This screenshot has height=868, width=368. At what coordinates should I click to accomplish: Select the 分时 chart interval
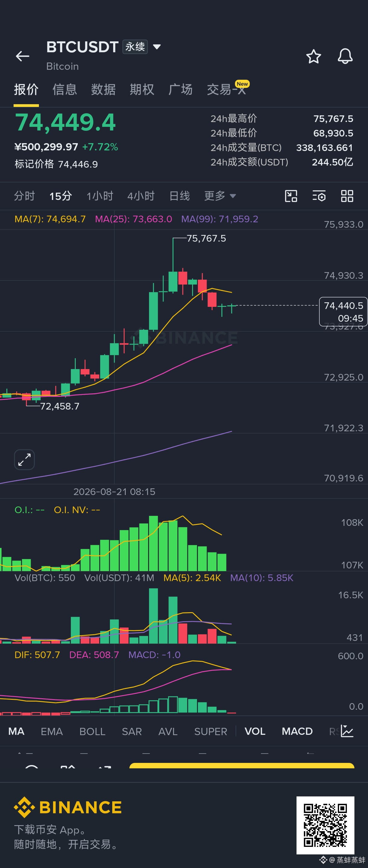click(x=24, y=196)
